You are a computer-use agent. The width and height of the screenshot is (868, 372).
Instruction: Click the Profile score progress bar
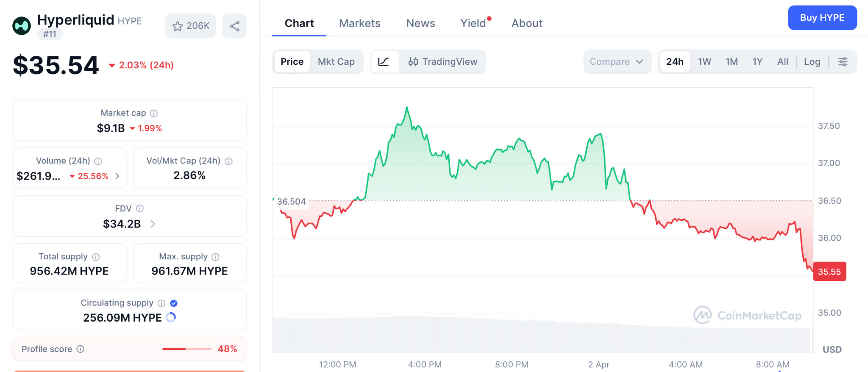point(186,349)
